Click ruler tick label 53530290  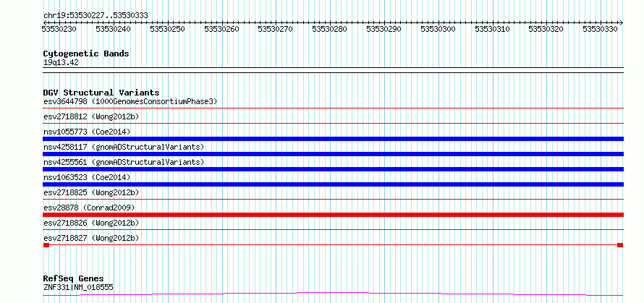click(384, 29)
